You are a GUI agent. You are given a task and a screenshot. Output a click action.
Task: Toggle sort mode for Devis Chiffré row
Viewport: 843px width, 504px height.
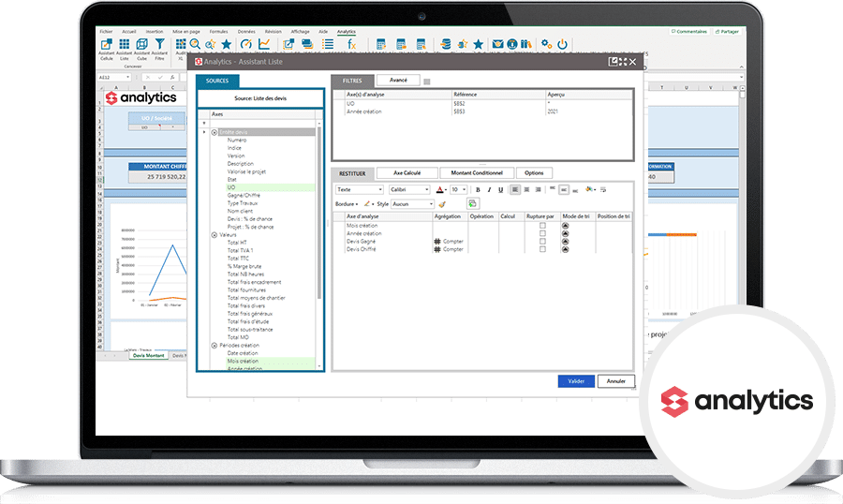pyautogui.click(x=565, y=249)
